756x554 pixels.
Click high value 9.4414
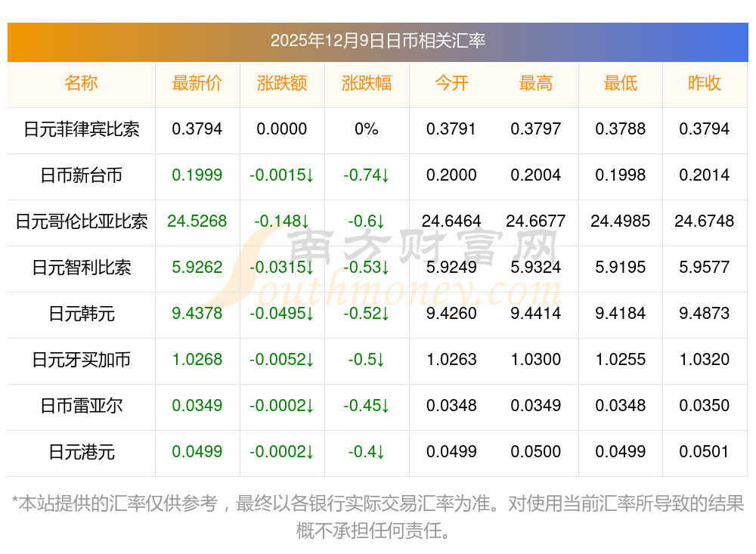pos(536,314)
